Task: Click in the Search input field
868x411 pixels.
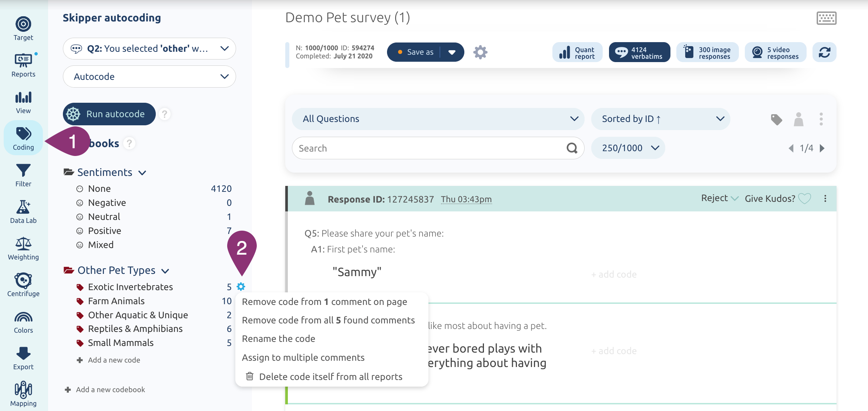Action: (x=438, y=148)
